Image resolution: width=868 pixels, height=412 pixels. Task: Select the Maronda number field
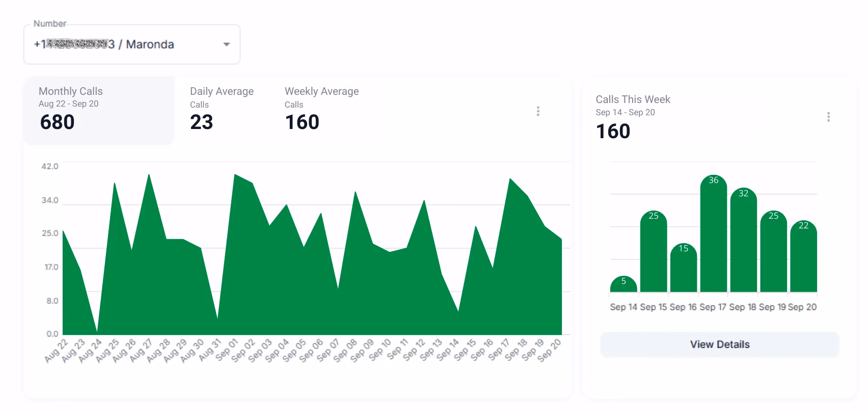(x=132, y=44)
